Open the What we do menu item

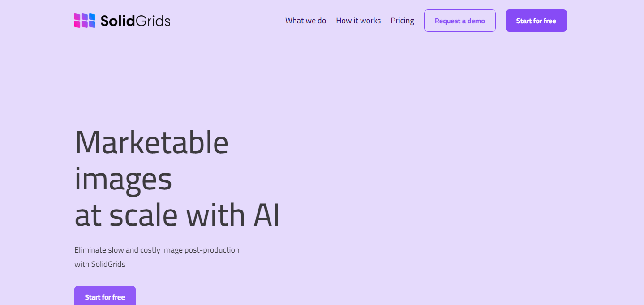click(x=306, y=21)
